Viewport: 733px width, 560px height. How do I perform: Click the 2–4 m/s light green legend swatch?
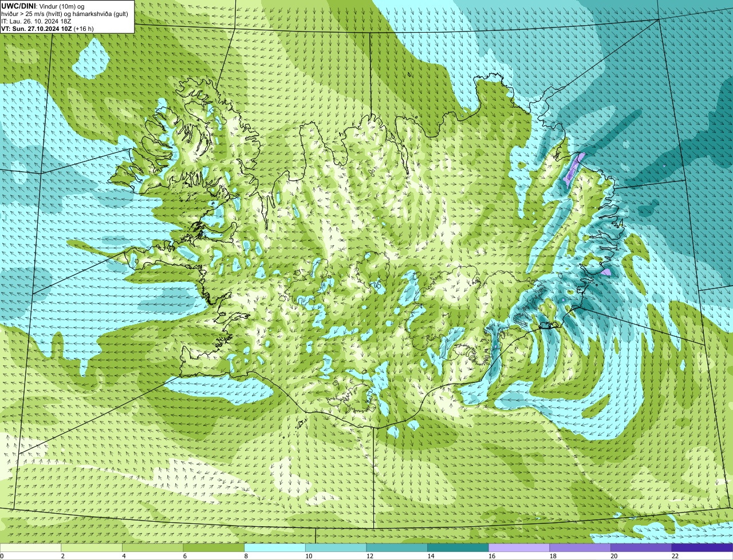pos(92,547)
